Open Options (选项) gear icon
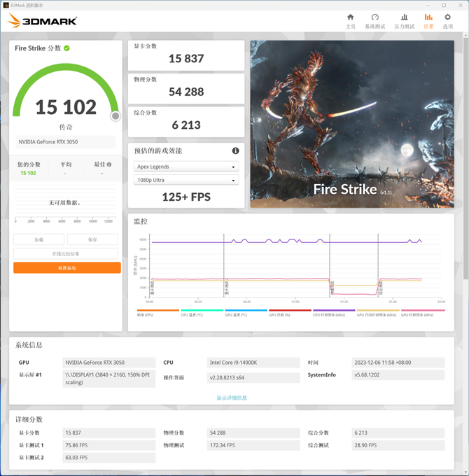The height and width of the screenshot is (476, 469). coord(448,17)
